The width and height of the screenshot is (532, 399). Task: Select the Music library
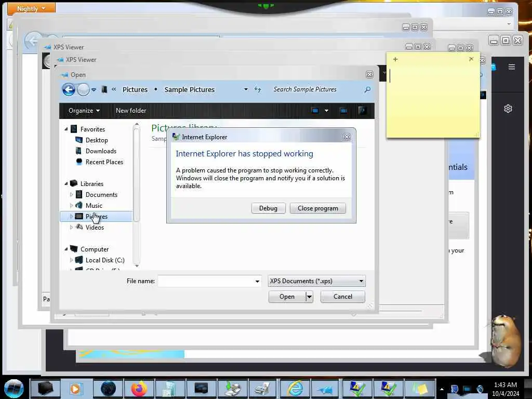[94, 206]
